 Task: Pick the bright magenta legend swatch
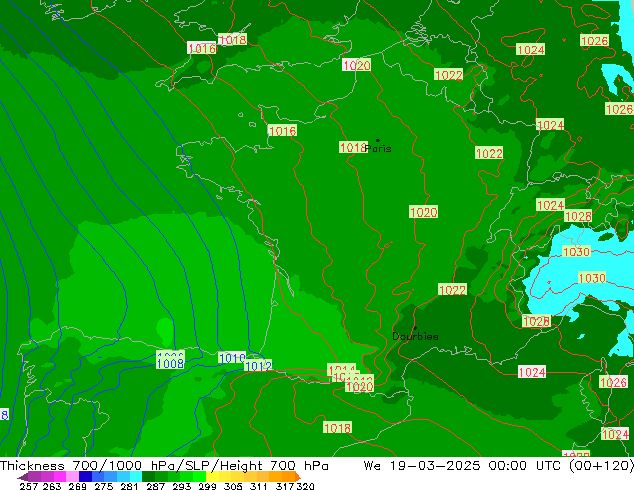pyautogui.click(x=60, y=476)
